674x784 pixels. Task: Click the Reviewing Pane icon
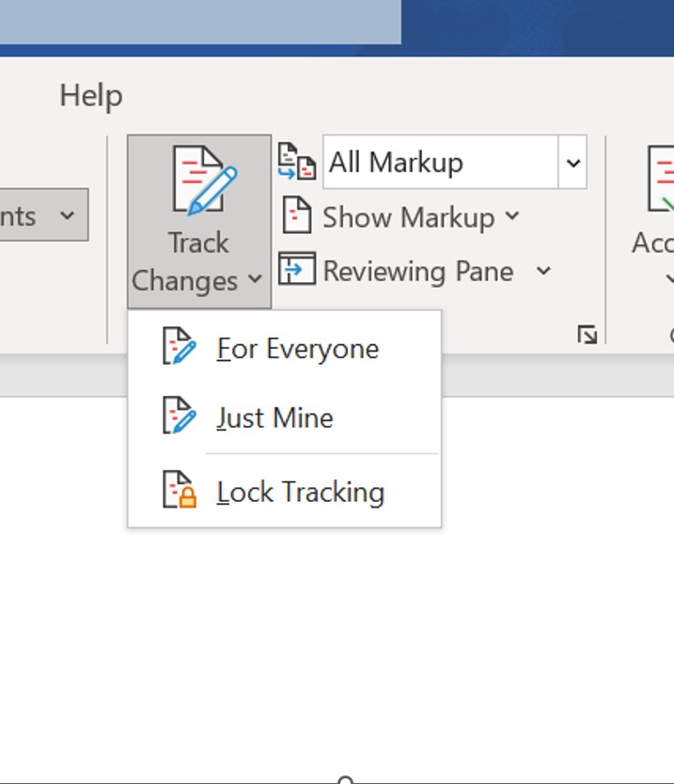[x=296, y=271]
